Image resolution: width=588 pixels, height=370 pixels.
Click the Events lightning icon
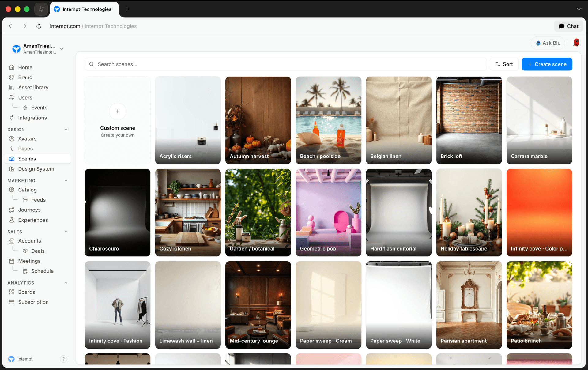(25, 108)
